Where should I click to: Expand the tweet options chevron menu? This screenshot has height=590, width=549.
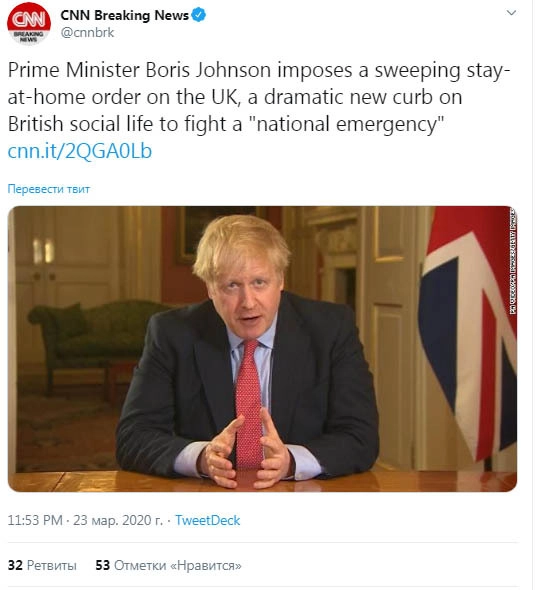click(511, 13)
